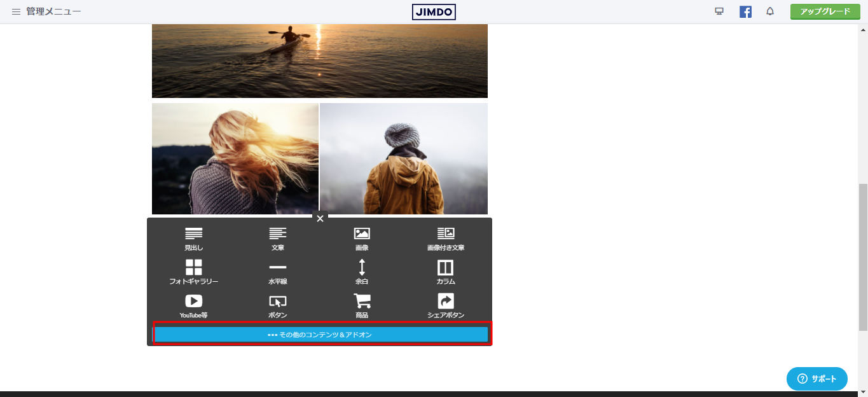Viewport: 868px width, 397px height.
Task: Add a ボタン button element
Action: pos(278,305)
